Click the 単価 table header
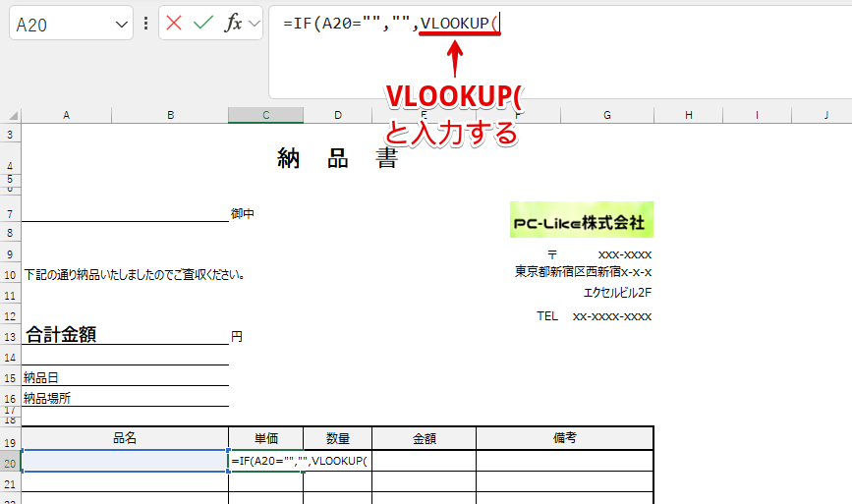This screenshot has height=504, width=852. (265, 439)
